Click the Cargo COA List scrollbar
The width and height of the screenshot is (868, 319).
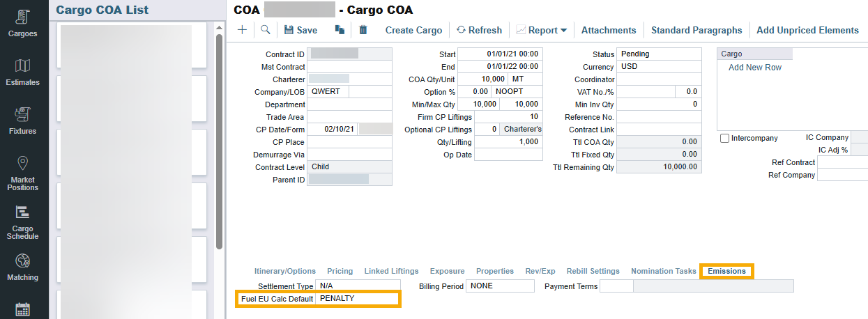[220, 139]
